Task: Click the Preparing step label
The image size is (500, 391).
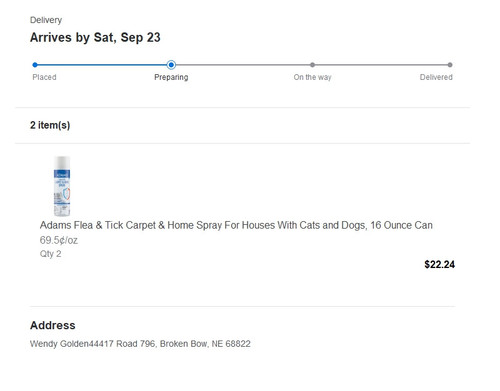Action: pos(171,77)
